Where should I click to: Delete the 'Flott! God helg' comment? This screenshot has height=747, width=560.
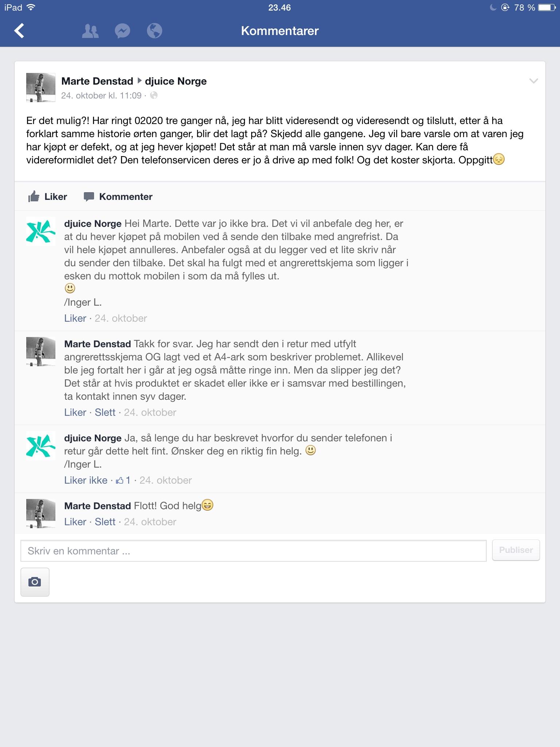[x=105, y=522]
